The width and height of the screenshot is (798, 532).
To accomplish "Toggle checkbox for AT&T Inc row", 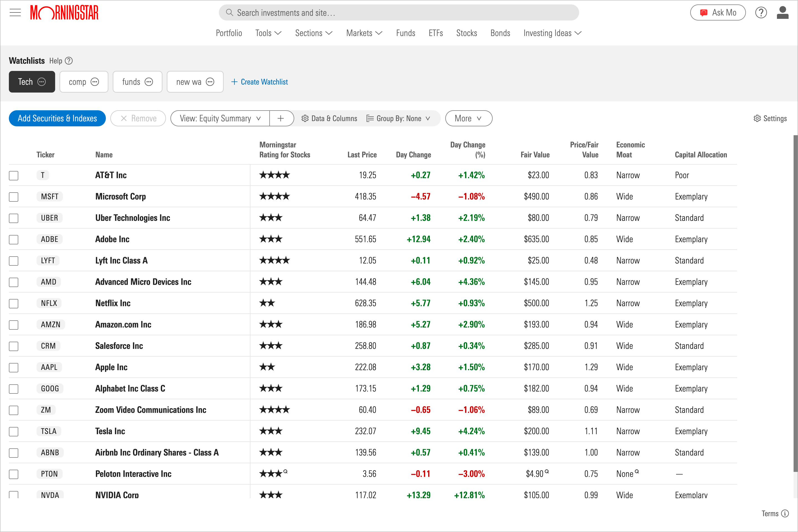I will click(14, 176).
